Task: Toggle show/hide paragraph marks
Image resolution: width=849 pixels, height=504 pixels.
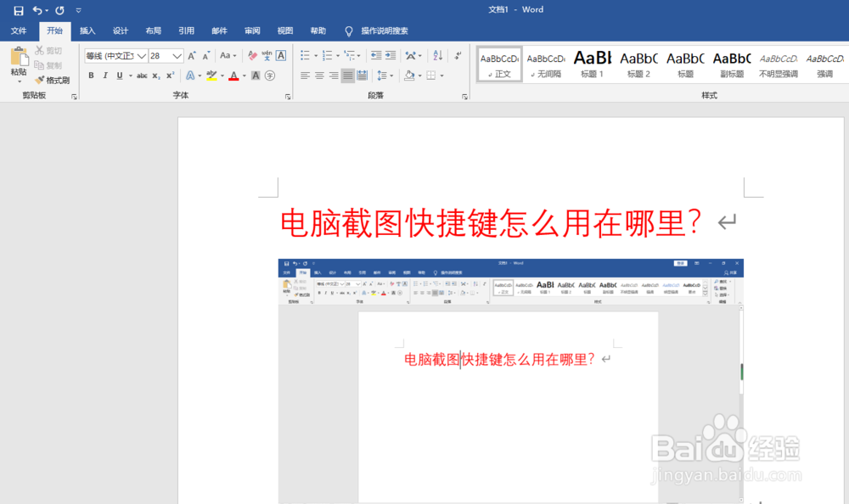Action: (x=458, y=56)
